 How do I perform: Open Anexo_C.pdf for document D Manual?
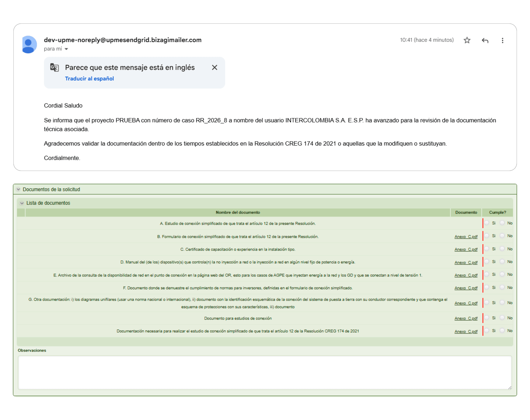[466, 262]
